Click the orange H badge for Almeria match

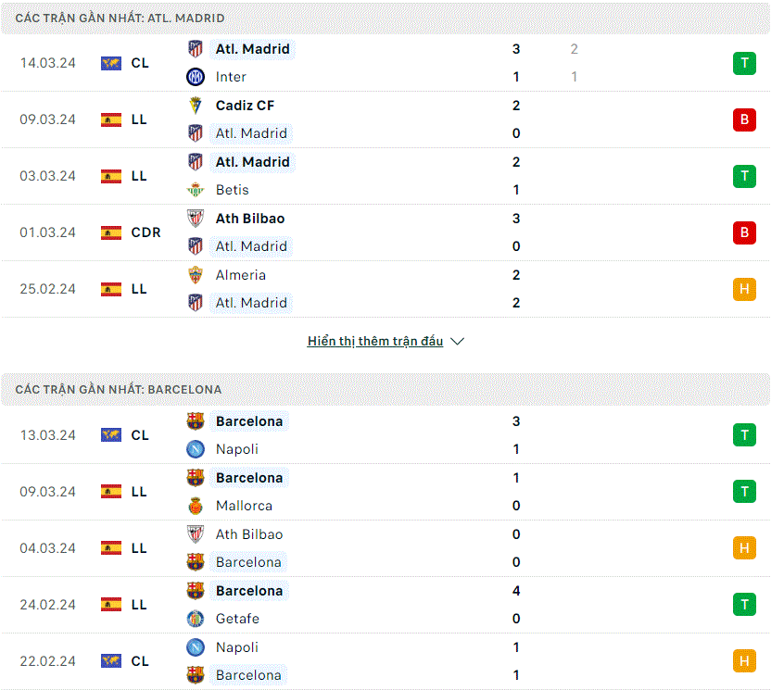click(744, 289)
